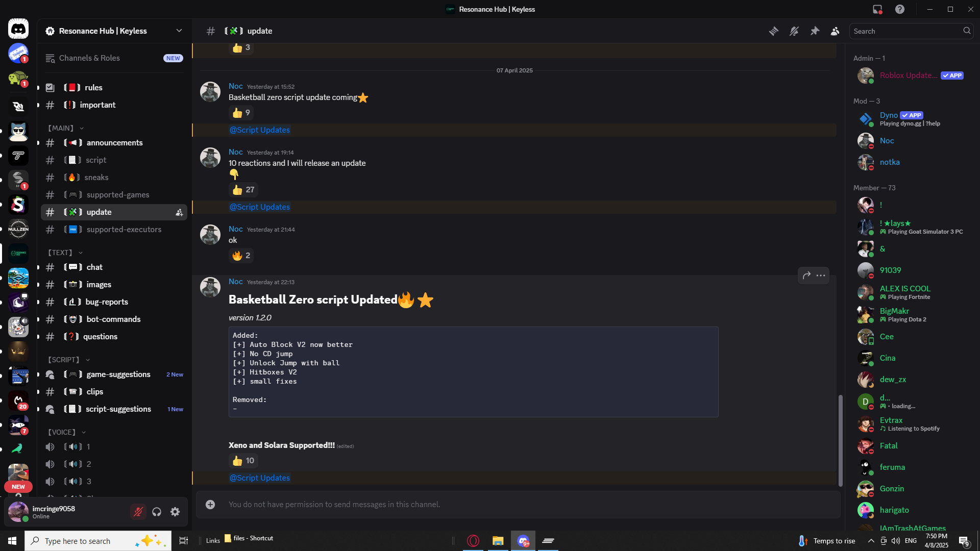
Task: Open Channels & Roles menu item
Action: pyautogui.click(x=89, y=58)
